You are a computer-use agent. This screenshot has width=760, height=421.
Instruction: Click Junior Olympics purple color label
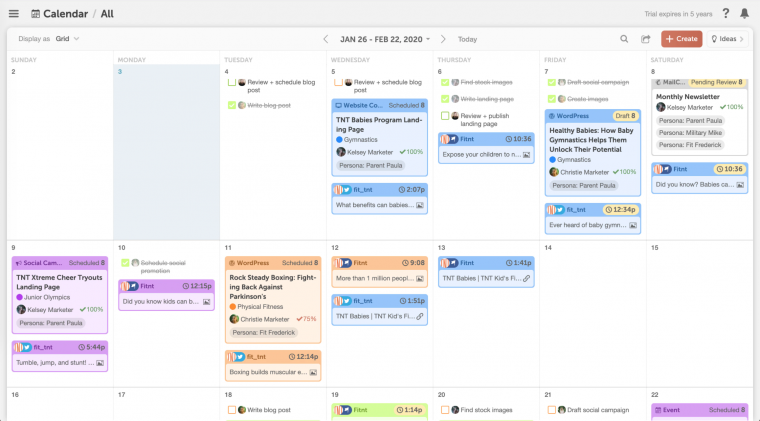click(43, 297)
